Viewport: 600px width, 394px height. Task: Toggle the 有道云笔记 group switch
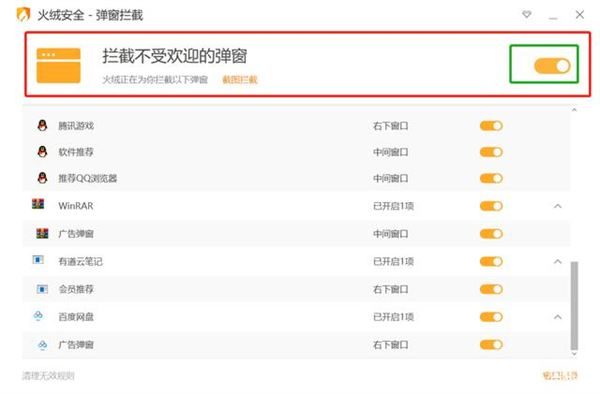coord(491,262)
